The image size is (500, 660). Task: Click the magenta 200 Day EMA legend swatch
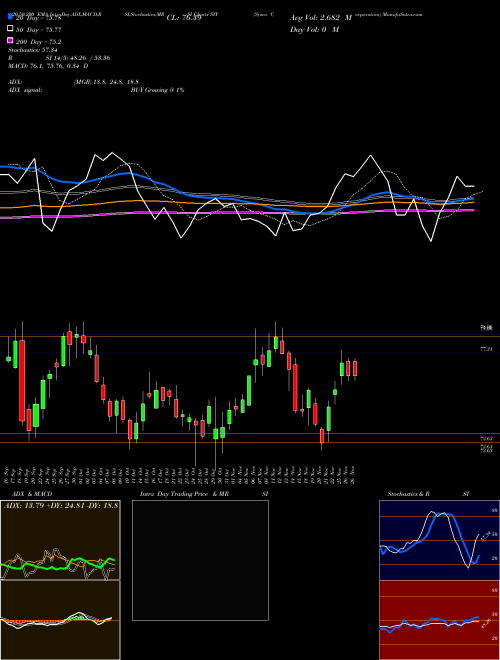click(x=10, y=40)
